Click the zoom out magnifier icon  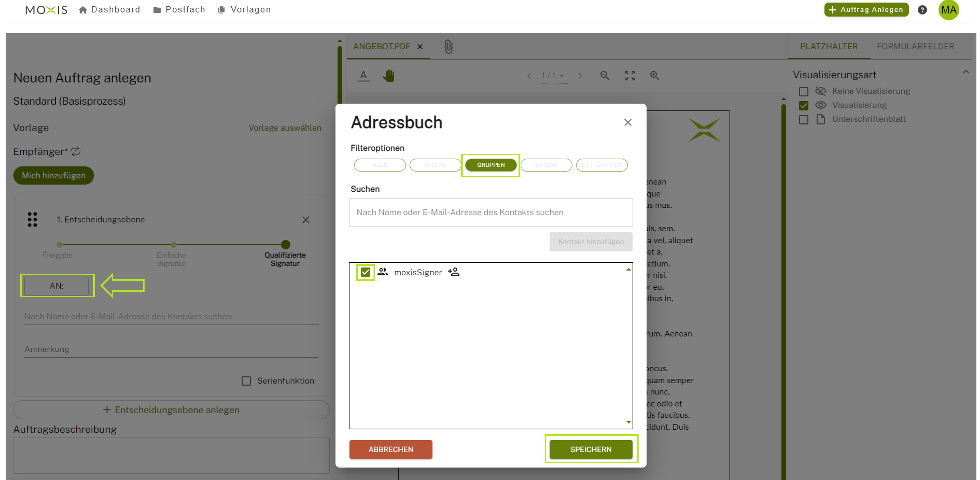click(x=604, y=76)
